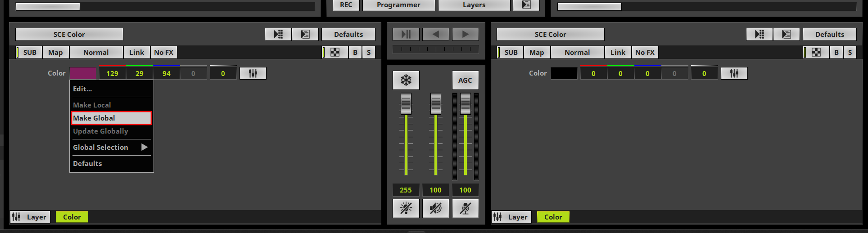Expand the Global Selection submenu arrow
The height and width of the screenshot is (233, 868).
[x=145, y=147]
